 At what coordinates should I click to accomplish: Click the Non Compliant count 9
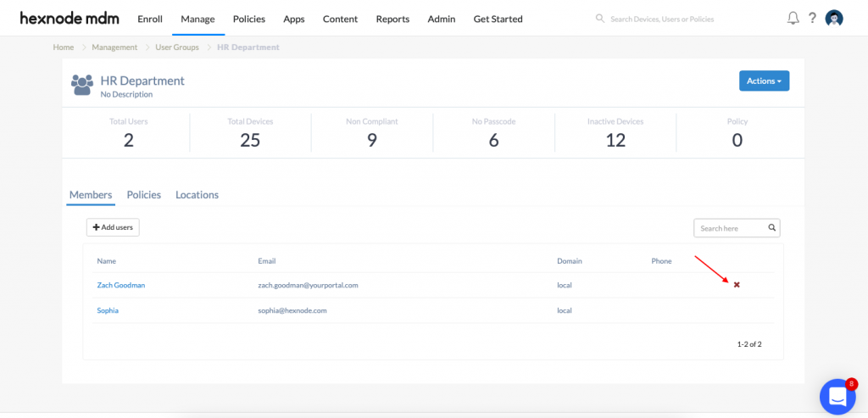click(372, 140)
